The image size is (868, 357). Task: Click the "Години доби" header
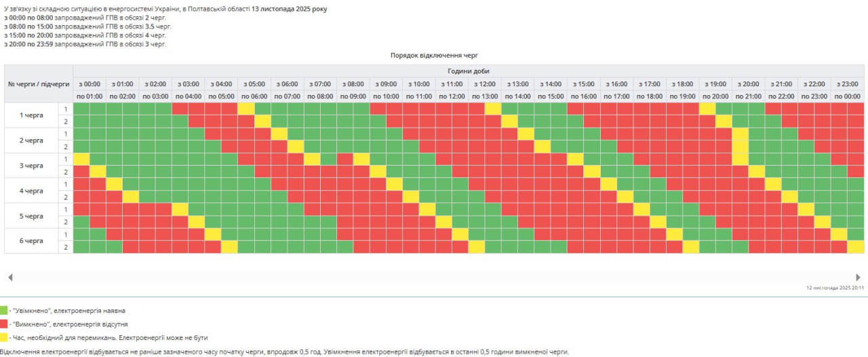[x=468, y=71]
